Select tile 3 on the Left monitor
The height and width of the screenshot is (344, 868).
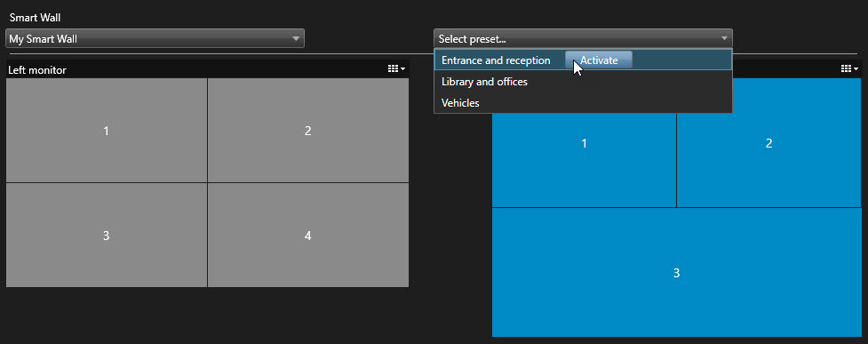tap(107, 236)
